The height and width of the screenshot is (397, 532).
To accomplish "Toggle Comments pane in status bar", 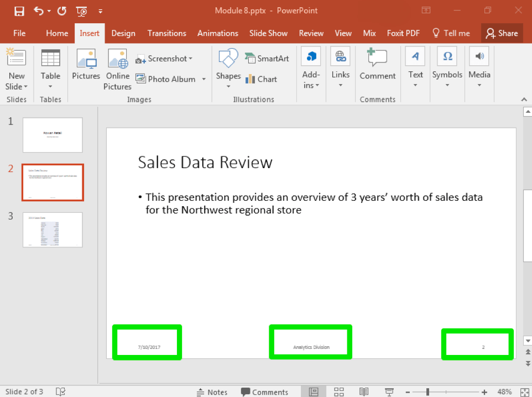I will [264, 392].
